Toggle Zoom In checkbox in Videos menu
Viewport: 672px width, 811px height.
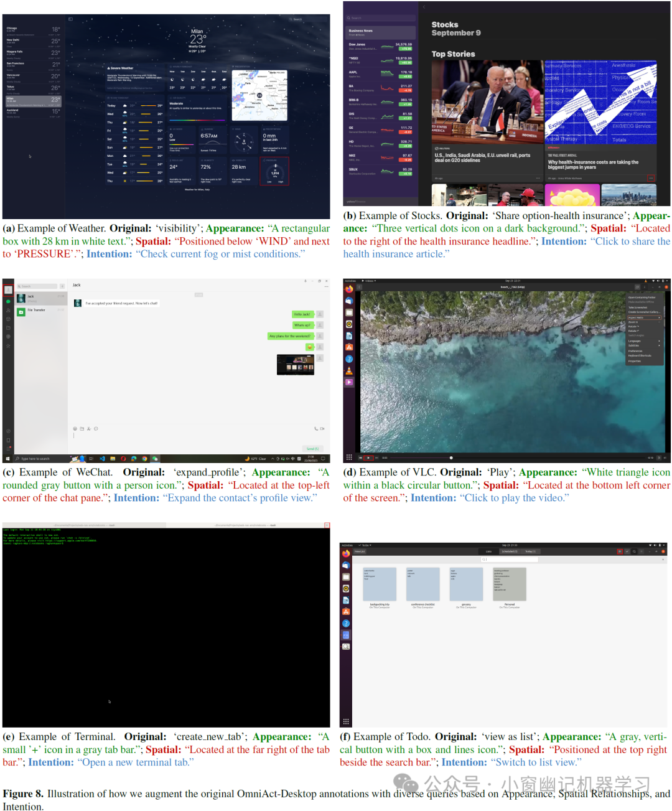click(660, 322)
